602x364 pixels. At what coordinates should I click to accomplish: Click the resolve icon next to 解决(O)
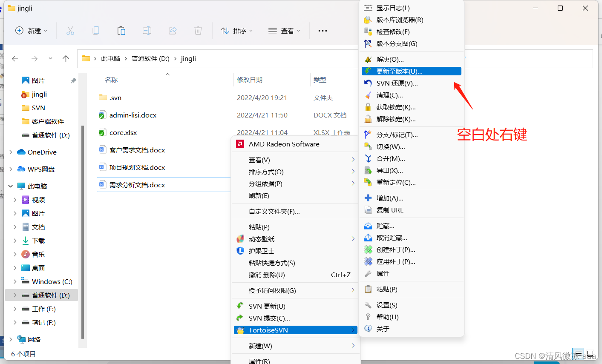(368, 60)
